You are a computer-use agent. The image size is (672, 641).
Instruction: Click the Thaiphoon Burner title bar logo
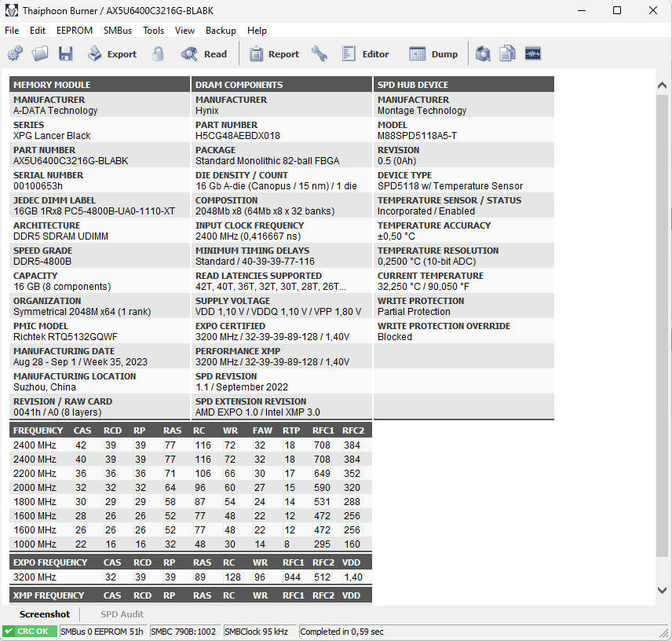click(x=12, y=10)
